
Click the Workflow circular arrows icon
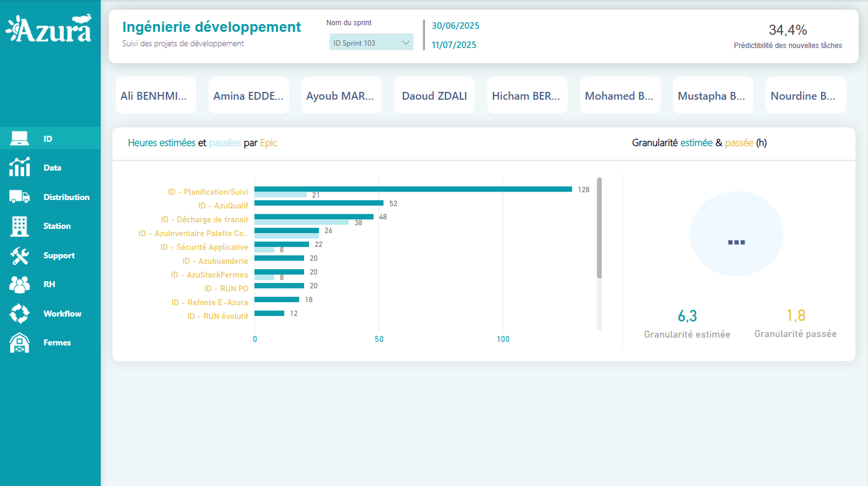pos(19,314)
